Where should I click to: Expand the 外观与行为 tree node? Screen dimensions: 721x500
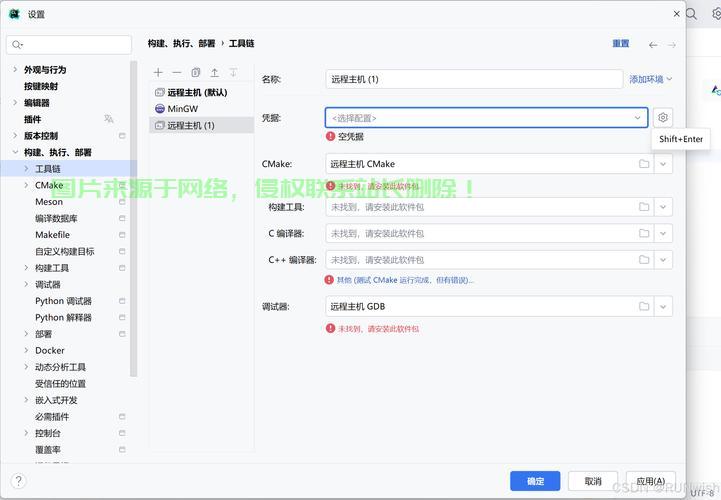(14, 70)
